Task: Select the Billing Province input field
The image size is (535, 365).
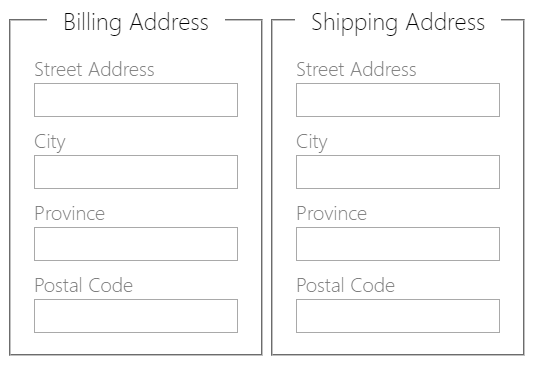Action: pos(136,244)
